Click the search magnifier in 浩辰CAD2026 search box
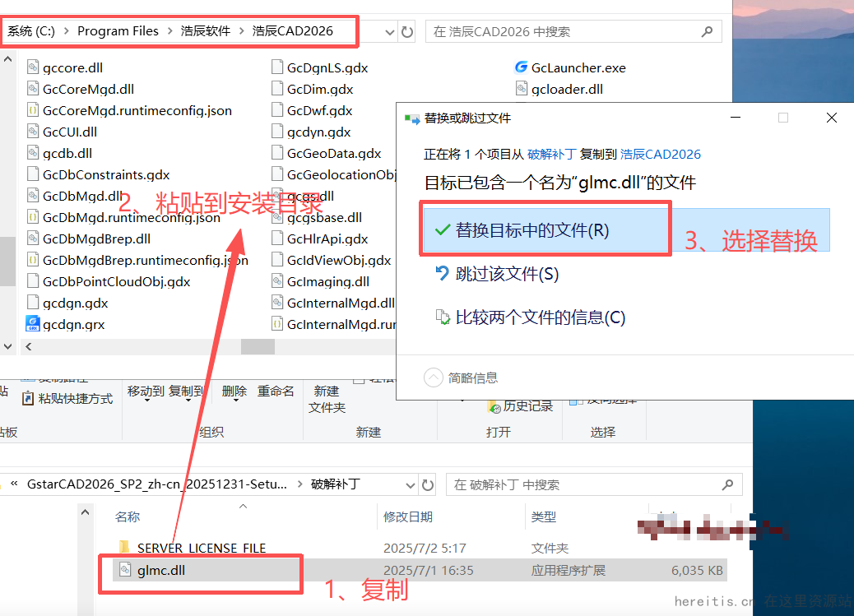The width and height of the screenshot is (854, 616). [707, 31]
